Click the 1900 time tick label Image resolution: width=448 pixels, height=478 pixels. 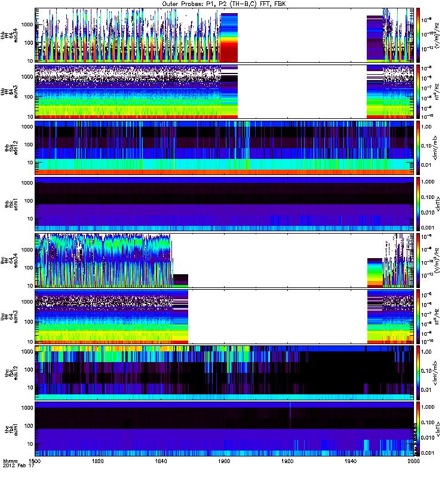click(225, 462)
